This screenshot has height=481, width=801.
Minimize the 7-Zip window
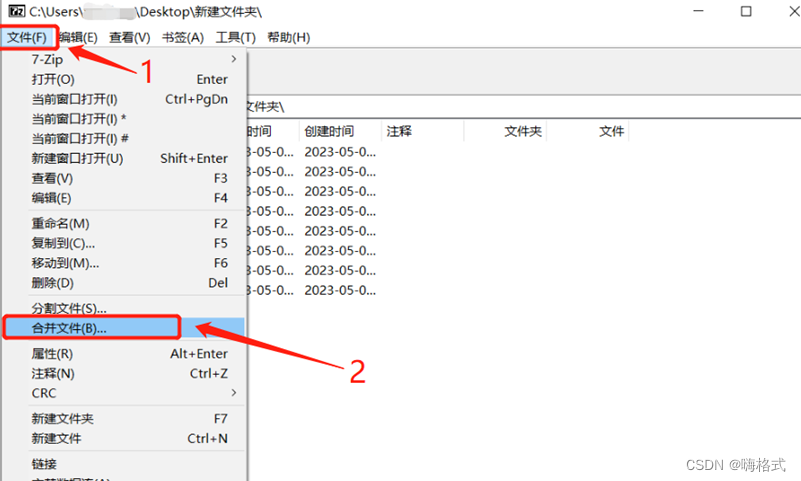(x=698, y=11)
